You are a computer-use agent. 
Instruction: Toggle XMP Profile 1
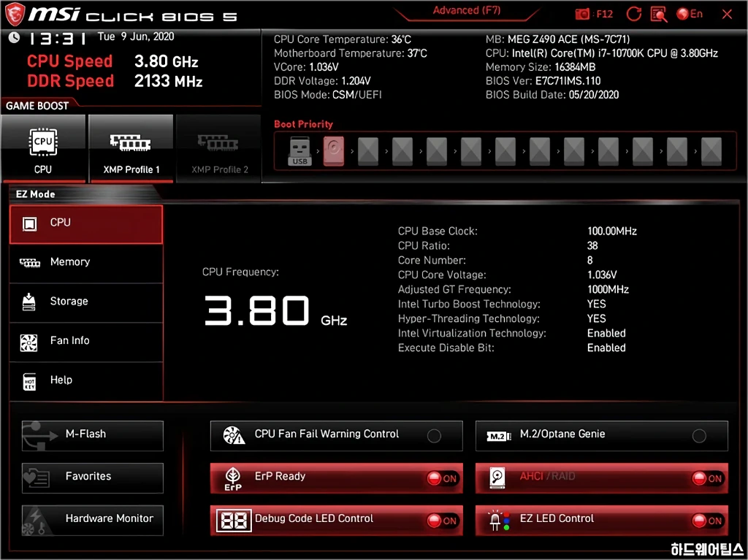click(131, 148)
